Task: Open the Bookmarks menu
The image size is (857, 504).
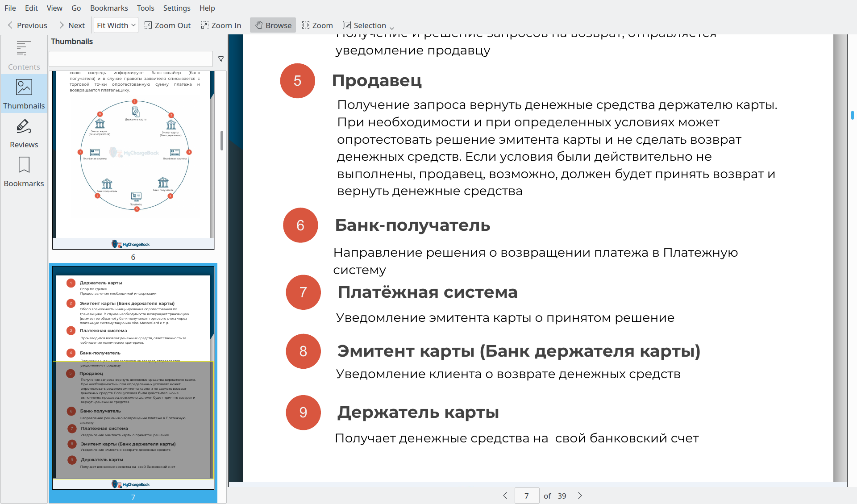Action: (109, 8)
